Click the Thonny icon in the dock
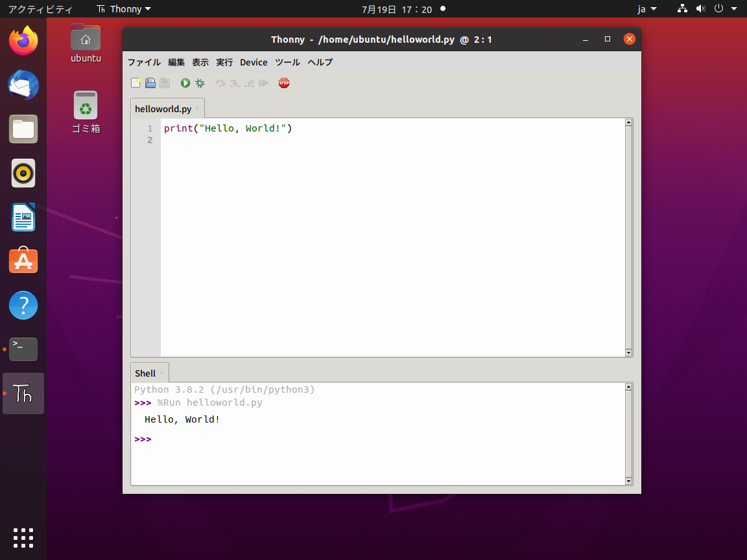This screenshot has width=747, height=560. coord(23,393)
